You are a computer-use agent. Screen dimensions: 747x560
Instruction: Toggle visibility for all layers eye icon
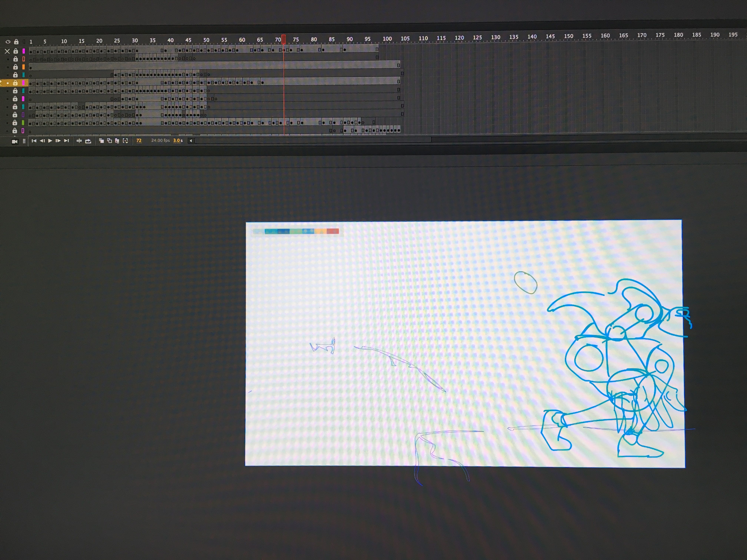click(8, 42)
